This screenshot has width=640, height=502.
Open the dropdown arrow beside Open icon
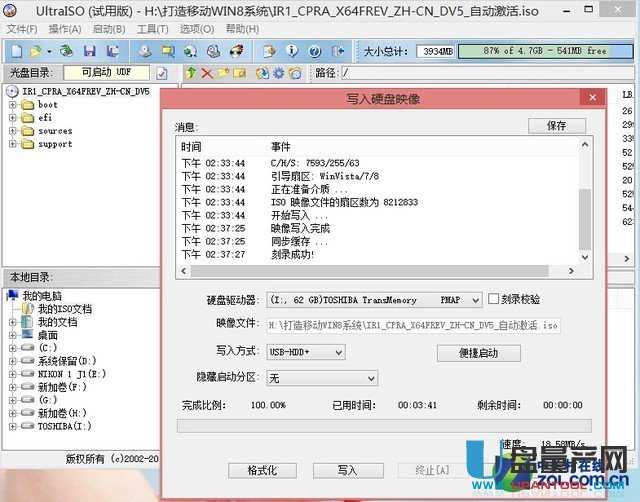click(x=49, y=51)
